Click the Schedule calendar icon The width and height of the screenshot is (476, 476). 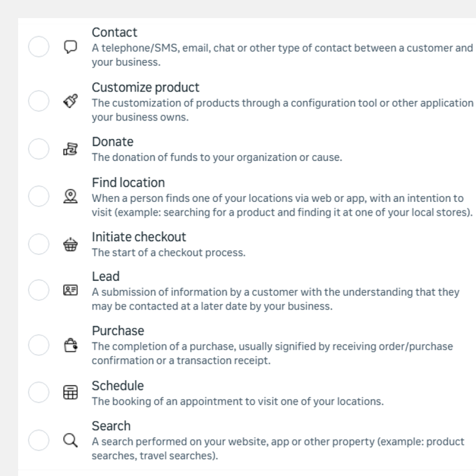click(x=70, y=392)
